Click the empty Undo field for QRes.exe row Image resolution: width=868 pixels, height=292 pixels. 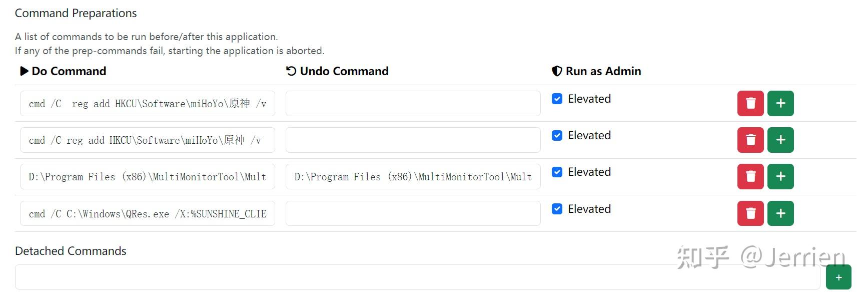point(413,213)
